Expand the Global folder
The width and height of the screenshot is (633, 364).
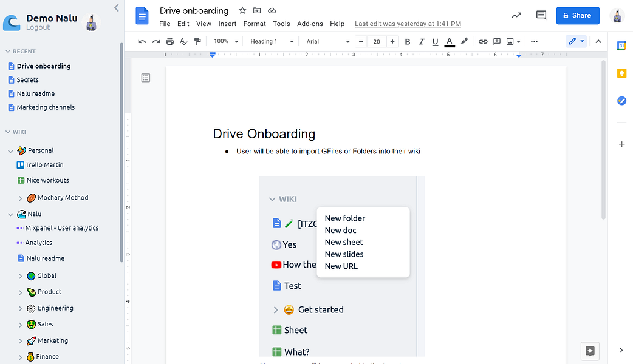coord(20,276)
